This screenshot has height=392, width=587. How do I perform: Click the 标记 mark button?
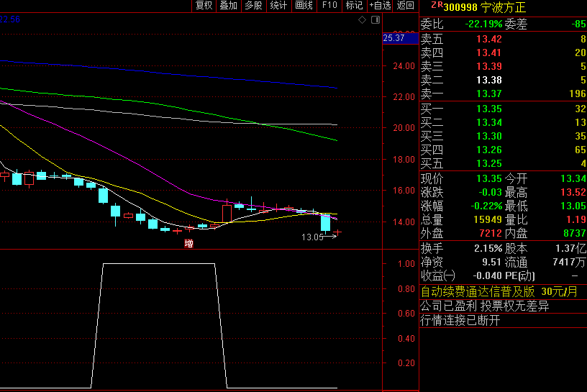[x=354, y=6]
